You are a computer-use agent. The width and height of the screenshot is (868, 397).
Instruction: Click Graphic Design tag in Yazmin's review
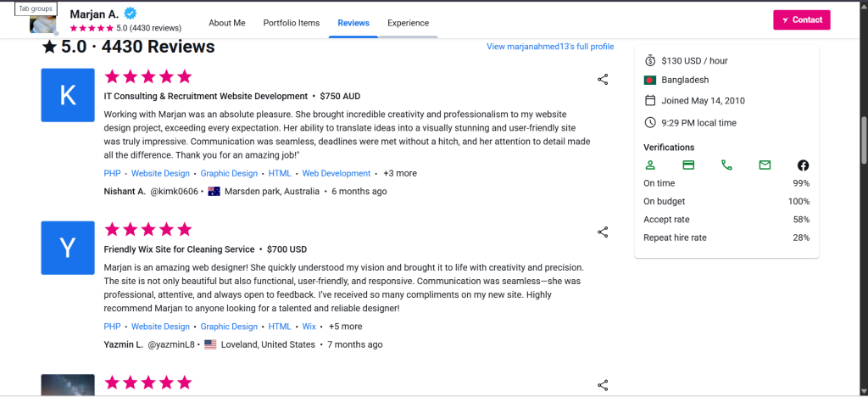point(229,326)
